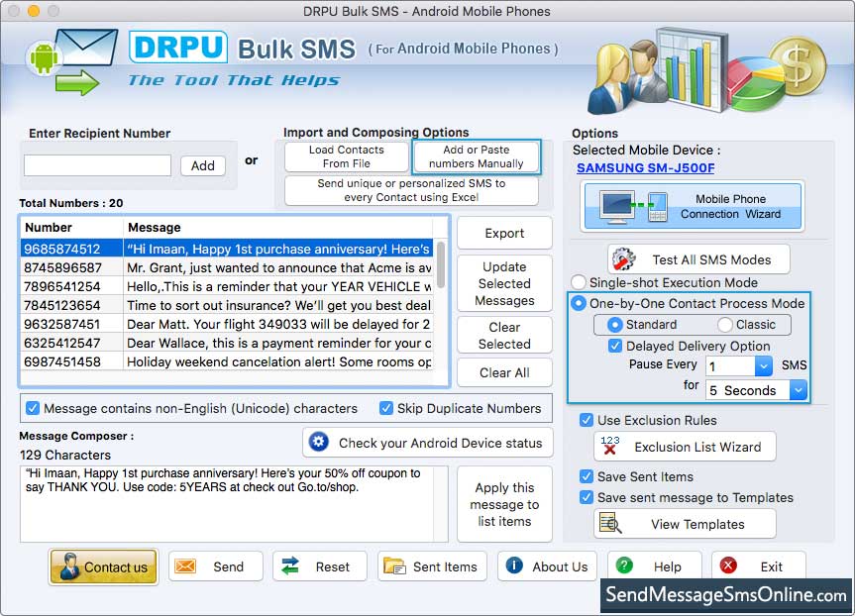Open the 5 Seconds duration dropdown
This screenshot has width=855, height=616.
click(799, 390)
